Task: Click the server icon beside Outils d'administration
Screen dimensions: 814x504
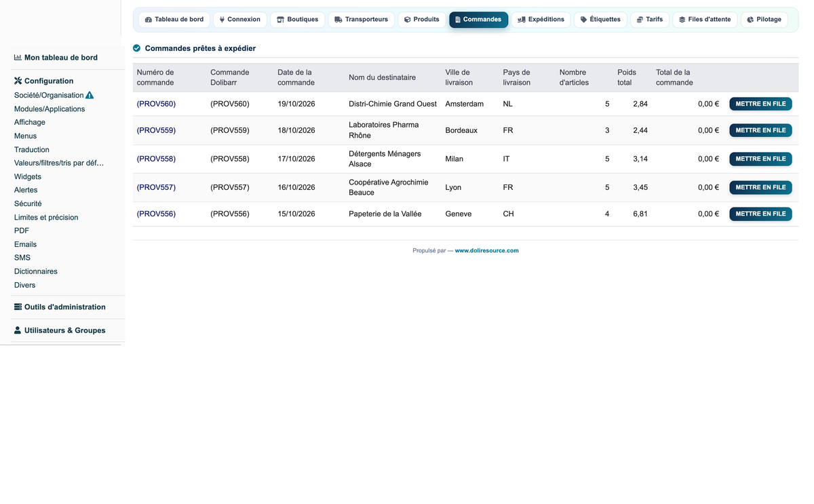Action: (18, 307)
